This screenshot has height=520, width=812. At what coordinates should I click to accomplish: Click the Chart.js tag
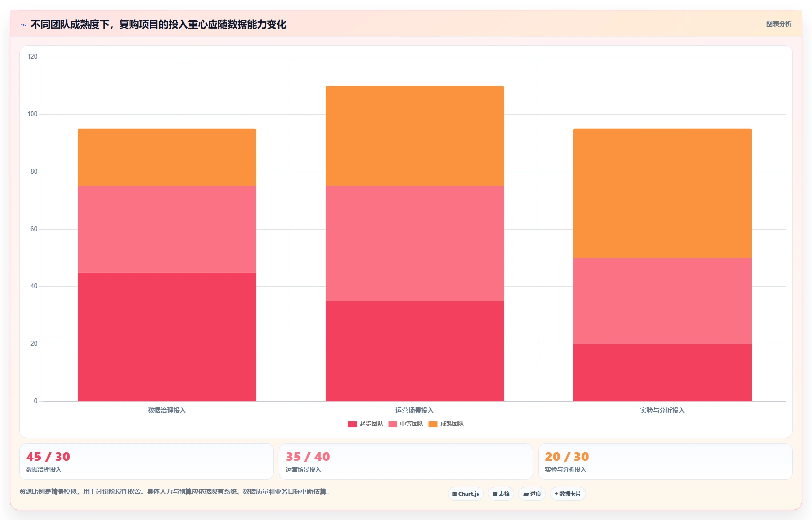pos(466,494)
